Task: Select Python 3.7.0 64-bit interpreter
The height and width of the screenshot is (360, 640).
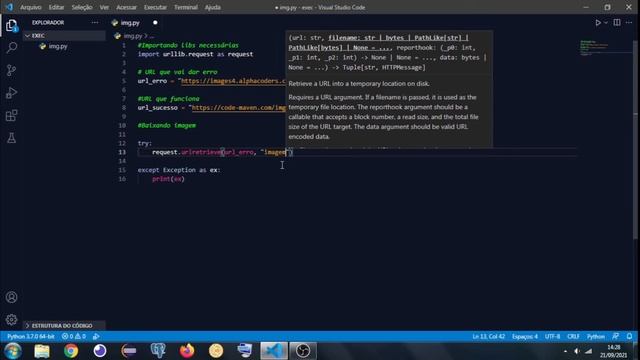Action: (x=31, y=336)
